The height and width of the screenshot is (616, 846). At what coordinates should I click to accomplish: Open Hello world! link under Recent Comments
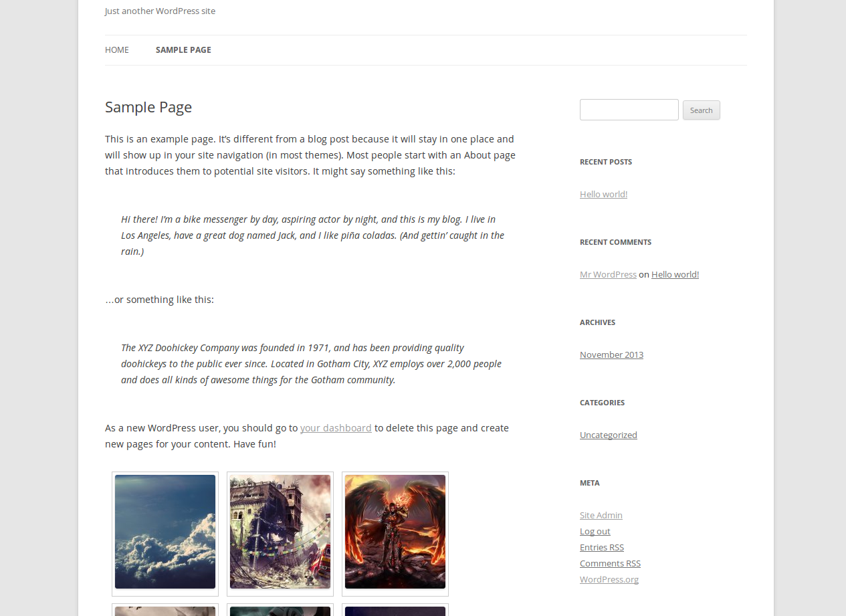tap(675, 274)
